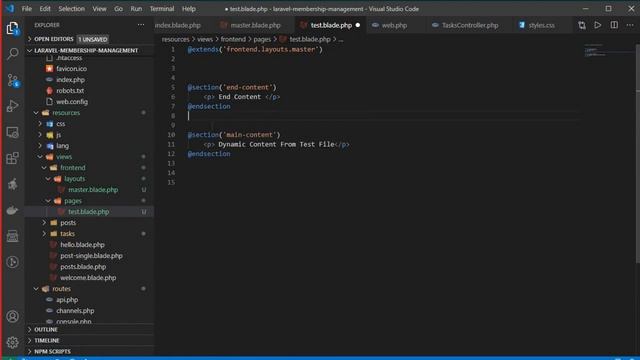Image resolution: width=640 pixels, height=360 pixels.
Task: Collapse the frontend folder
Action: pos(73,168)
